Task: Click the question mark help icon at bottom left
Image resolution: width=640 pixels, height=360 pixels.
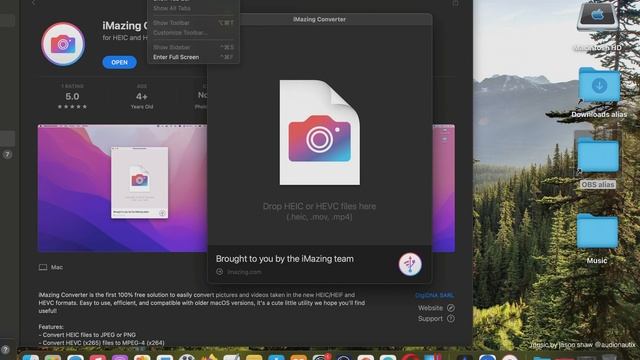Action: tap(5, 350)
